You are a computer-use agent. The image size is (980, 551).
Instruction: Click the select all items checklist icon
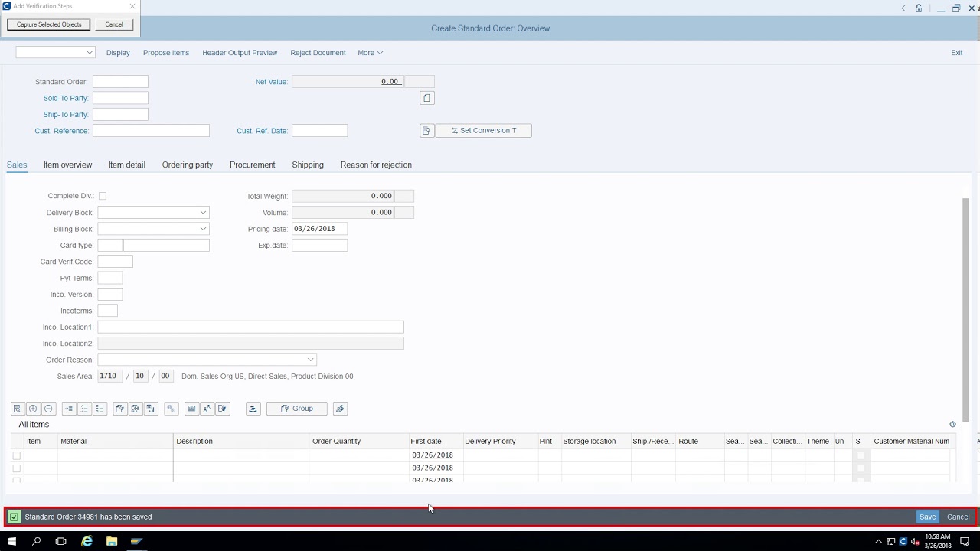[84, 409]
